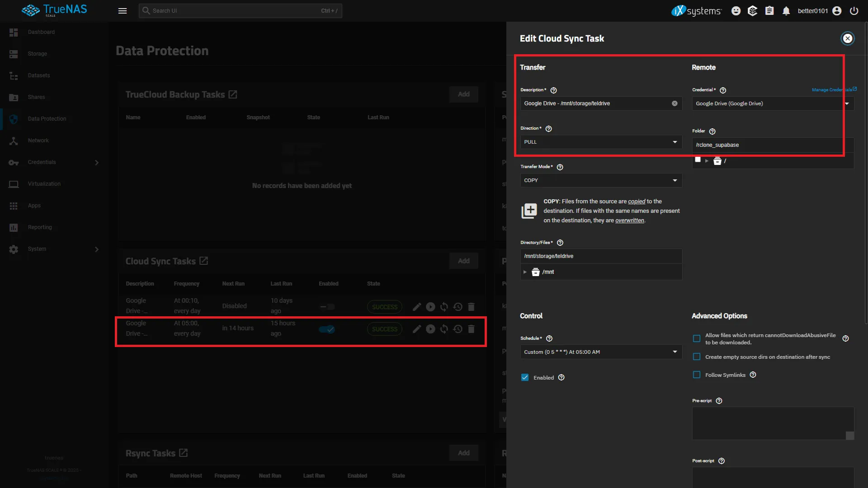Edit the second Google Drive cloud sync task
868x488 pixels.
point(417,329)
